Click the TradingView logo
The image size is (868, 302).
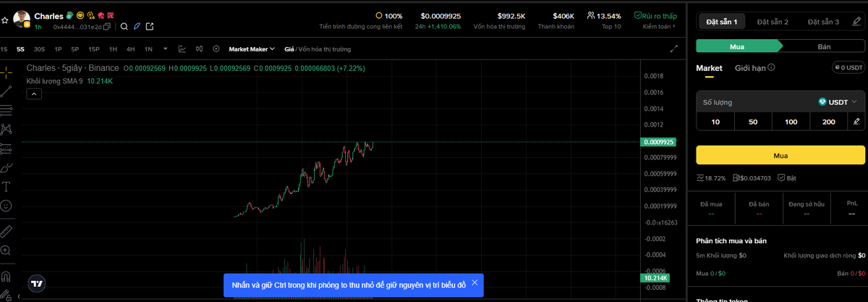click(x=36, y=283)
